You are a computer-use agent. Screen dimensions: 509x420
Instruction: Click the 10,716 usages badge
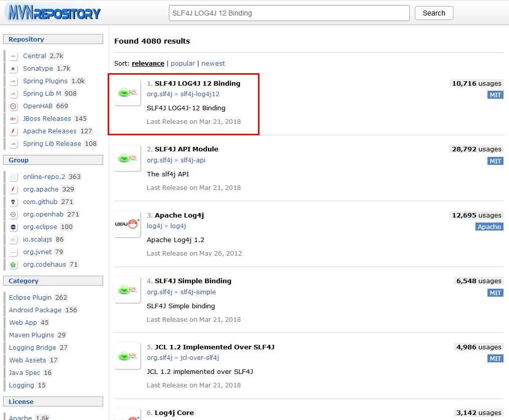(476, 84)
